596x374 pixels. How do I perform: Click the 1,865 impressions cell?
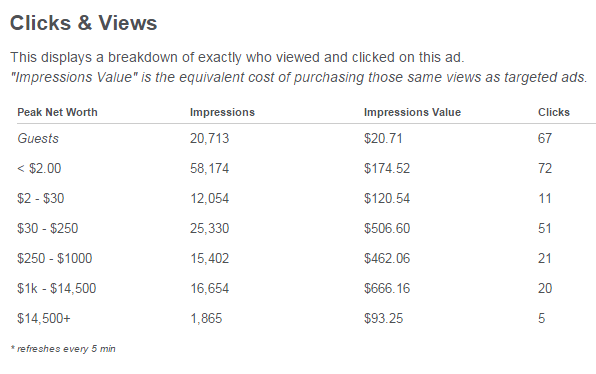click(x=206, y=319)
